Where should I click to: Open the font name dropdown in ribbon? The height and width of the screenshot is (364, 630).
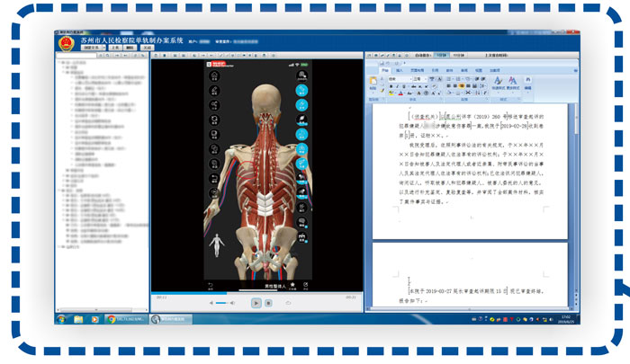pyautogui.click(x=399, y=79)
